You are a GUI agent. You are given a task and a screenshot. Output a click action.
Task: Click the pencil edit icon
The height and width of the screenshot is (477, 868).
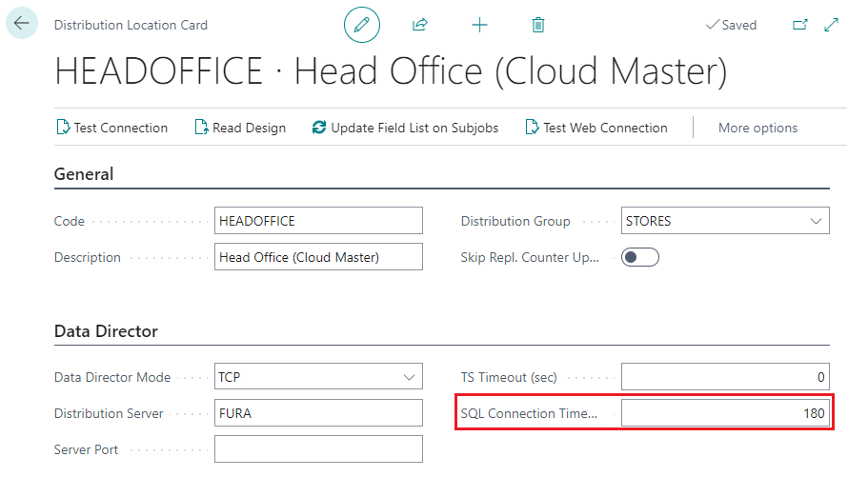point(361,25)
